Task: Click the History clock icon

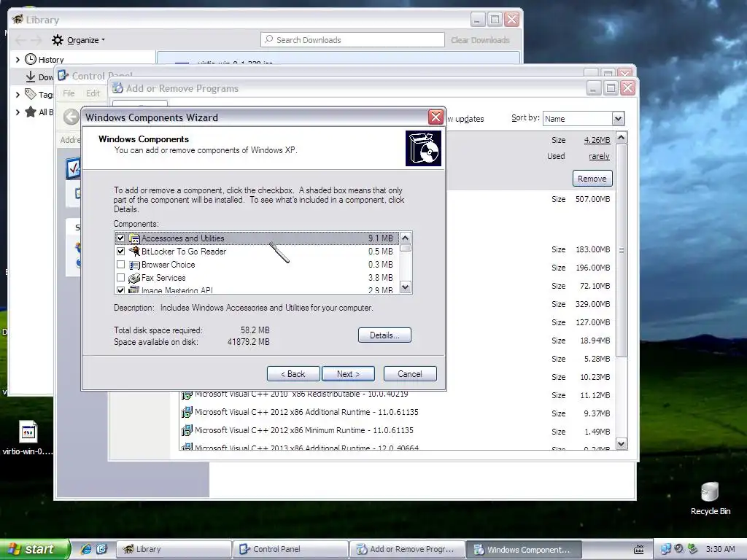Action: (x=31, y=59)
